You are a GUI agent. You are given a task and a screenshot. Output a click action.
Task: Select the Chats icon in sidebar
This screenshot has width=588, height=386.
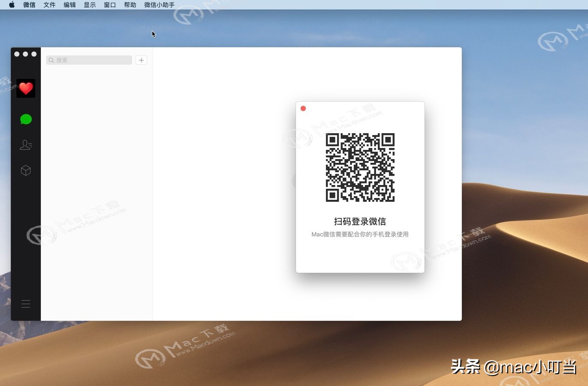(x=26, y=119)
